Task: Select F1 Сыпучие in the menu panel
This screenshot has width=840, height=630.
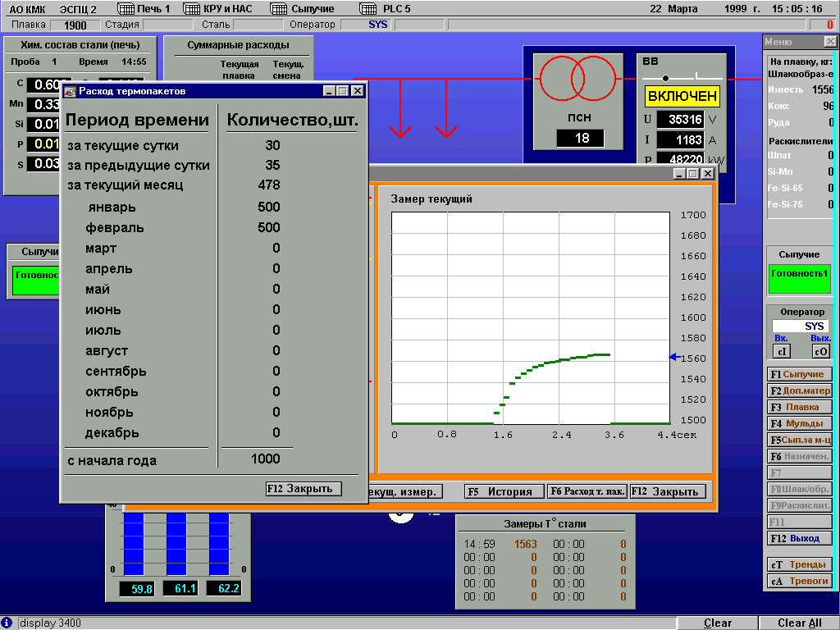Action: click(800, 374)
